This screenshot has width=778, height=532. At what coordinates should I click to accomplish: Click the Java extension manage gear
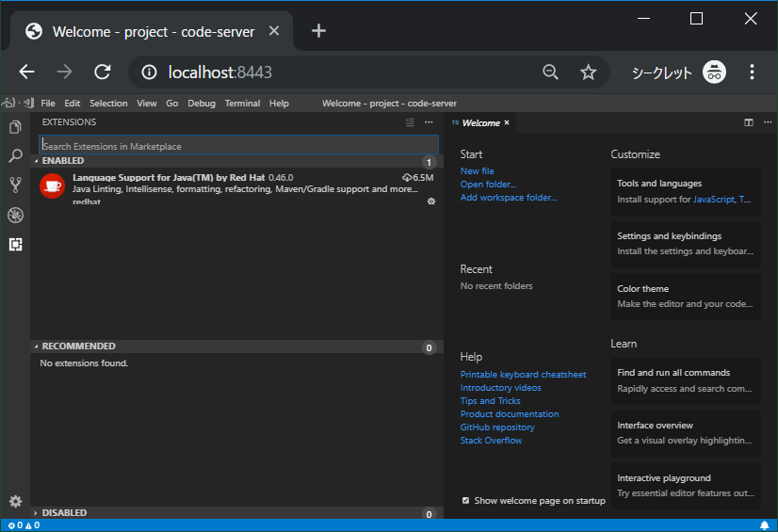(x=431, y=201)
